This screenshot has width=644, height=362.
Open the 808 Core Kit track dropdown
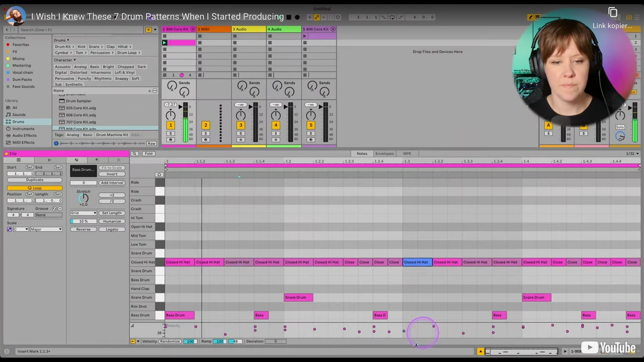click(333, 29)
